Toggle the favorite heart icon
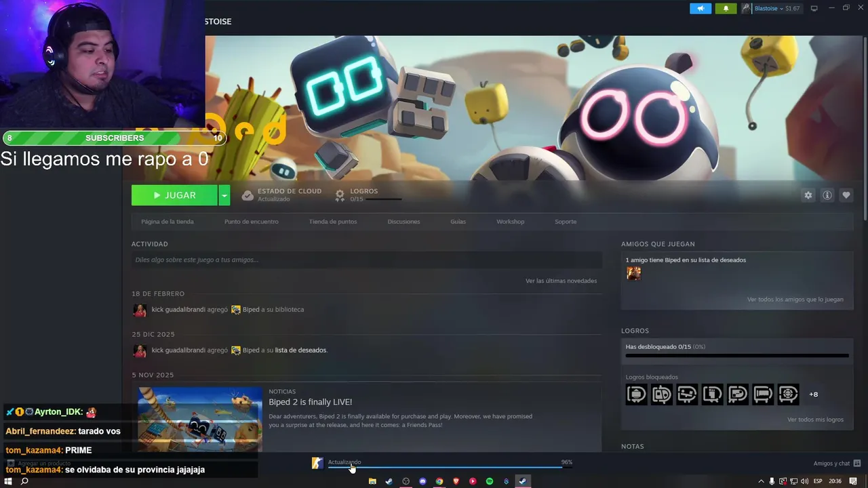This screenshot has height=488, width=868. pos(846,195)
